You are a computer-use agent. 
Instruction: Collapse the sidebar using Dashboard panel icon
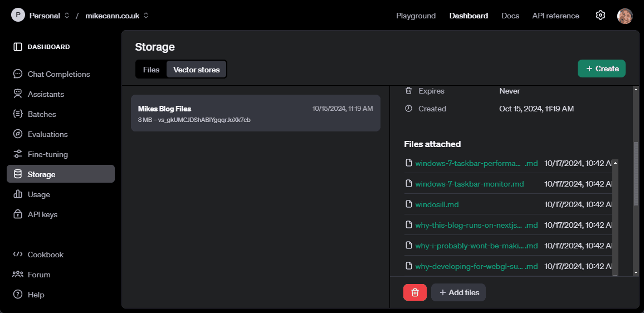(x=18, y=47)
